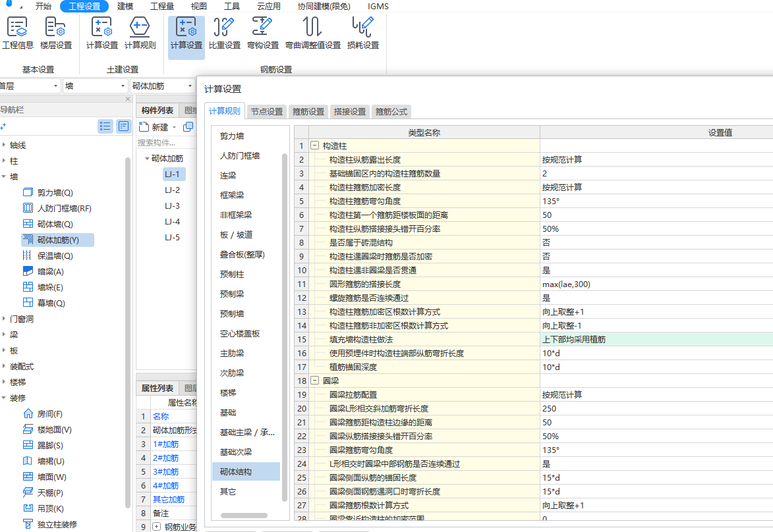This screenshot has width=773, height=532.
Task: Click the horizontal scrollbar under the category list
Action: click(x=244, y=516)
